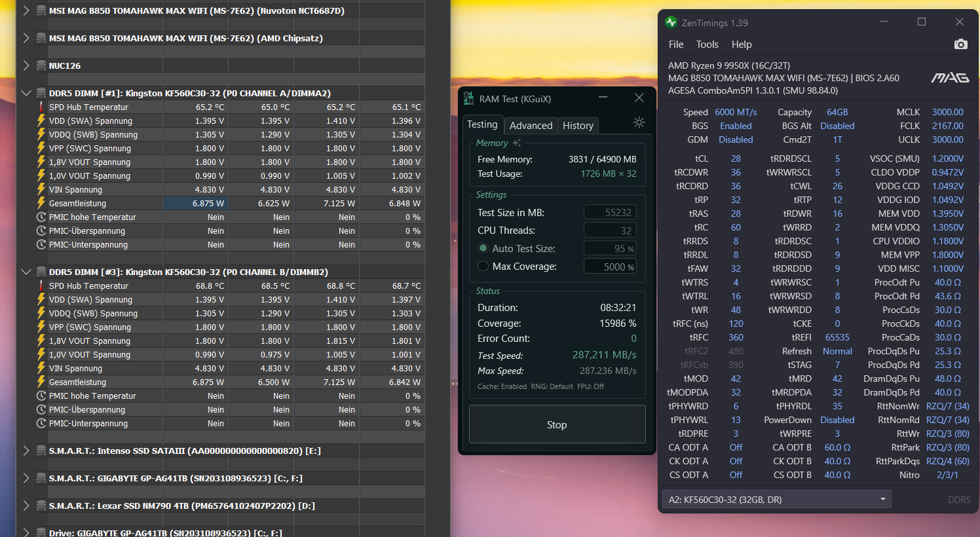Click the sun theme icon in RAM Test

coord(639,122)
